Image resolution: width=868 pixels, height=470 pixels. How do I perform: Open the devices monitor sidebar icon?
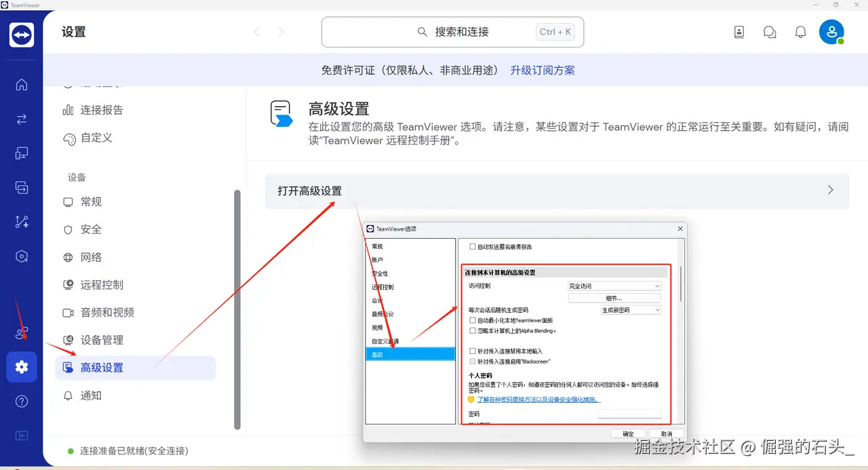(x=22, y=153)
